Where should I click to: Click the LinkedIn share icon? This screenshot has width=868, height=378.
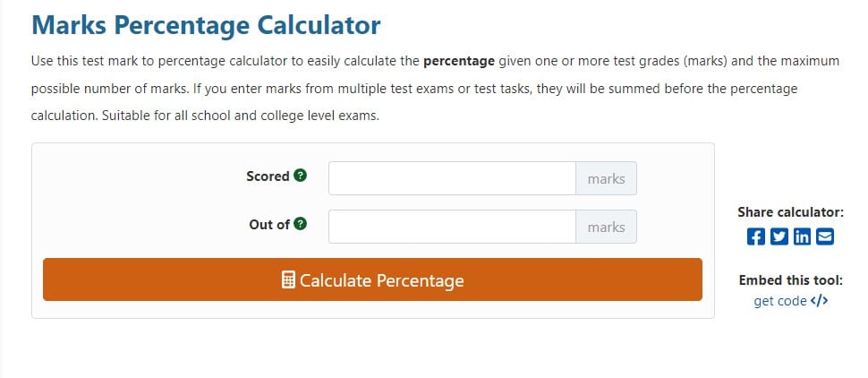point(802,236)
